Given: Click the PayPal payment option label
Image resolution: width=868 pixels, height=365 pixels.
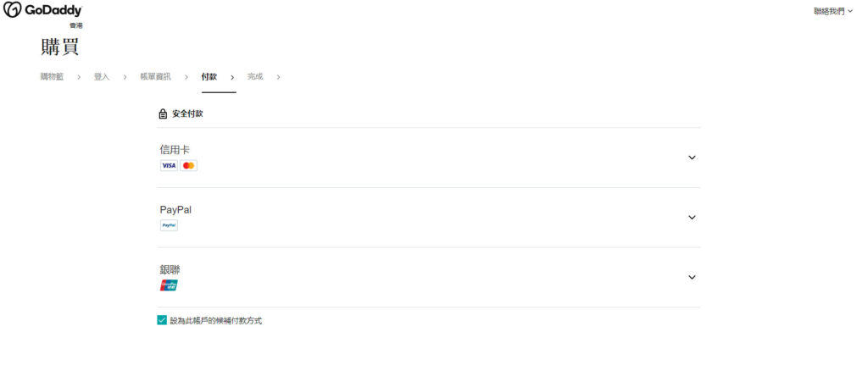Looking at the screenshot, I should point(175,209).
